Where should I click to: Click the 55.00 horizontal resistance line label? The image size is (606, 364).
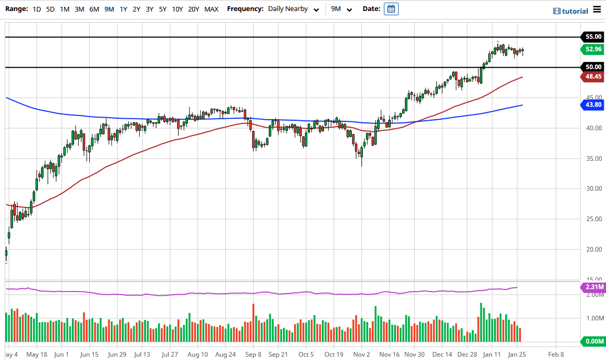(592, 37)
